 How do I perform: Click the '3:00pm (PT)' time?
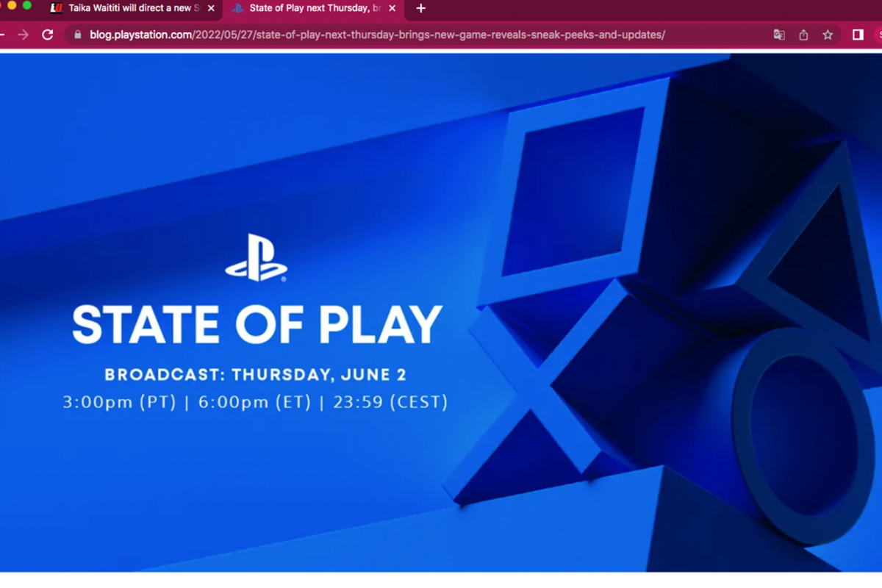(x=119, y=403)
